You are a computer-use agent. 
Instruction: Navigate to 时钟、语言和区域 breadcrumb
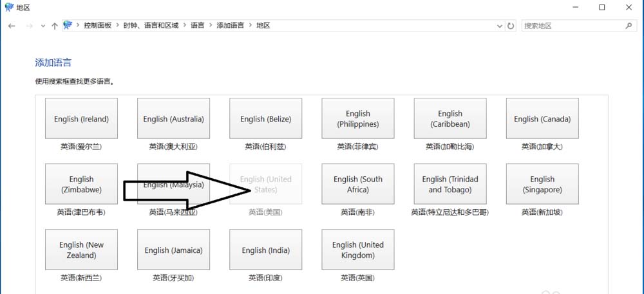pos(151,26)
